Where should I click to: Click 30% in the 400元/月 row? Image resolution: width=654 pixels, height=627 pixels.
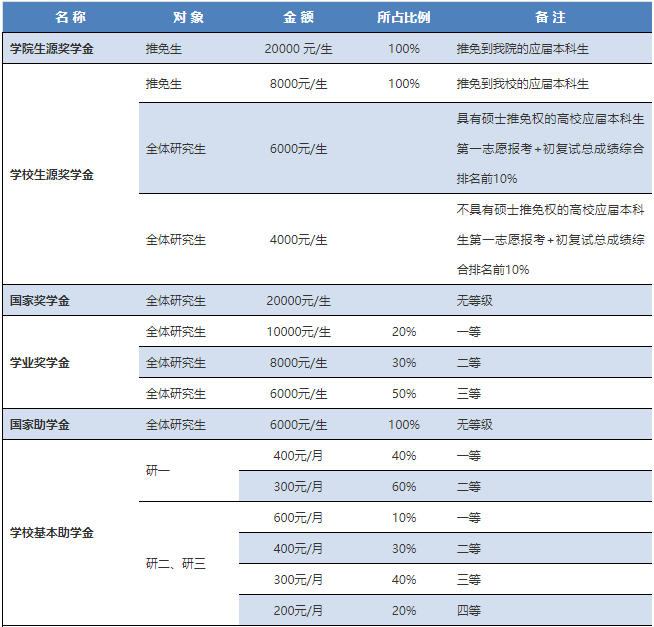point(404,549)
